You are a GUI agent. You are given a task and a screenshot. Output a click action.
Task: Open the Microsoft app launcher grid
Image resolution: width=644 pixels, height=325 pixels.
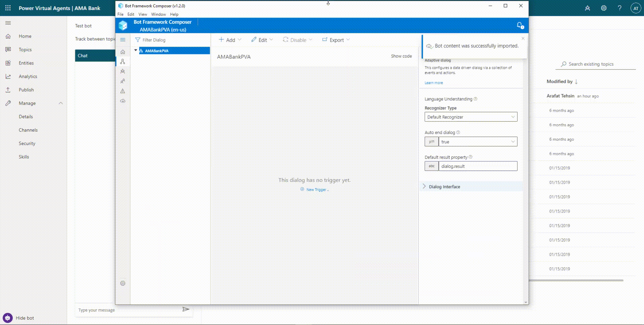[8, 8]
